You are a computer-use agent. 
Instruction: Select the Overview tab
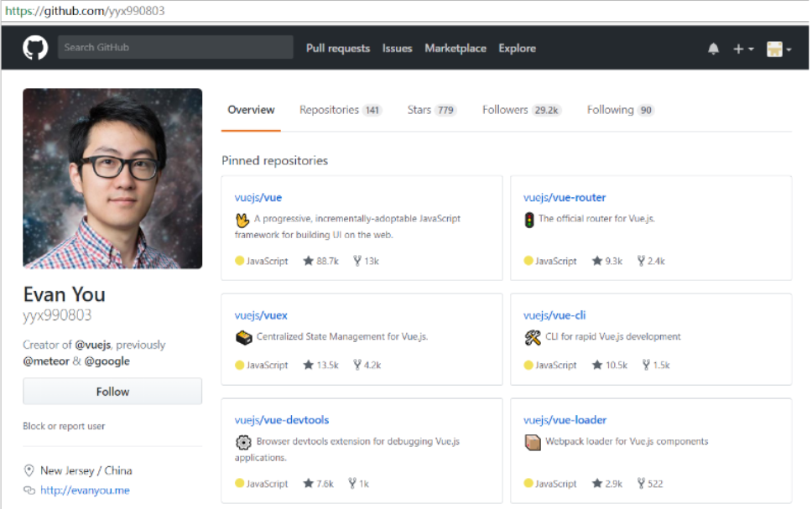(x=251, y=110)
